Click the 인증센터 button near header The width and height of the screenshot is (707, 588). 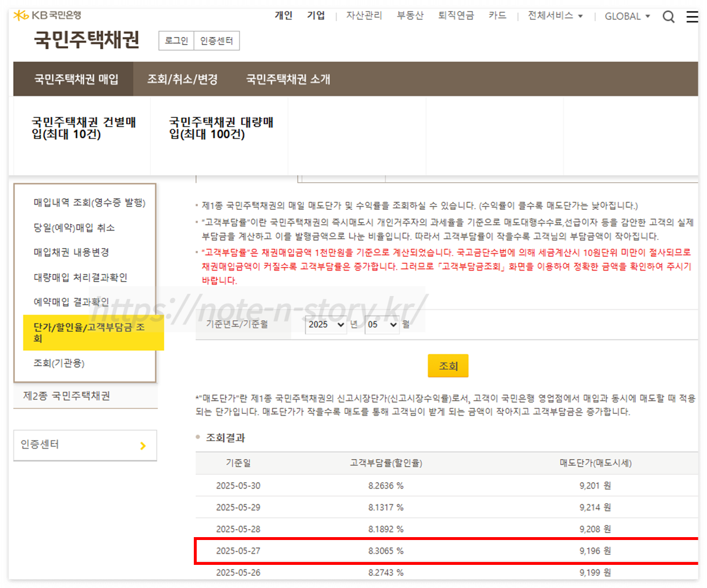pyautogui.click(x=216, y=40)
